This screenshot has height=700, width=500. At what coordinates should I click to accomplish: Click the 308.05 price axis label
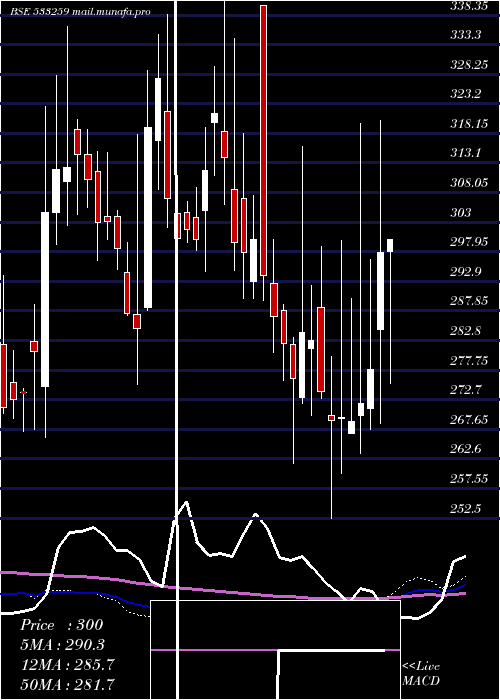click(x=468, y=183)
